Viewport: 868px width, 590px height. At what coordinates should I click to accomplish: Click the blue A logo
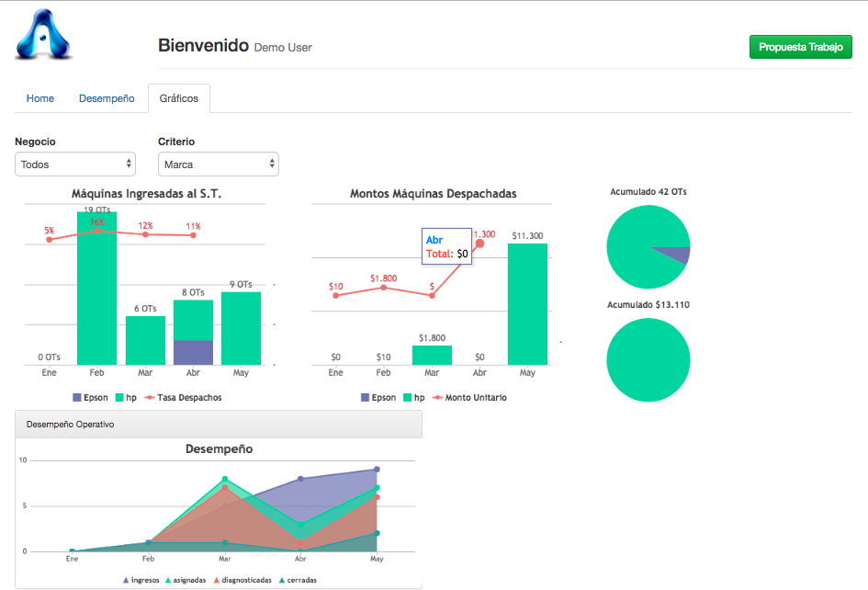[x=44, y=34]
